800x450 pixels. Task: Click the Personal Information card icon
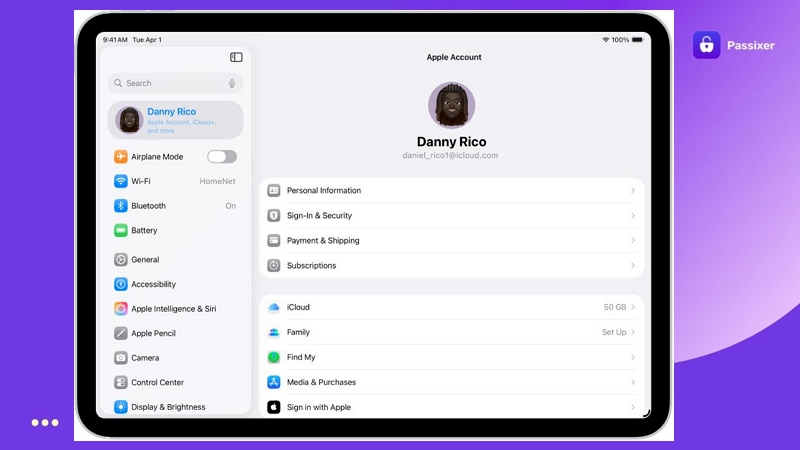[273, 190]
